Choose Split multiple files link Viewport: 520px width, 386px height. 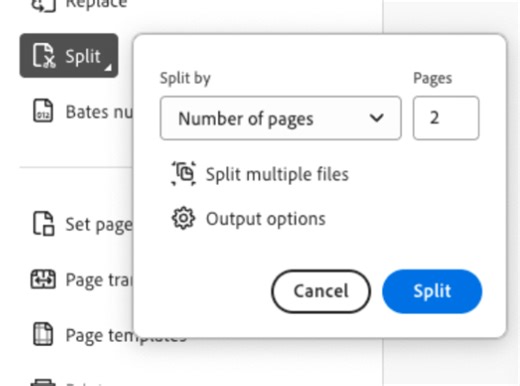(277, 174)
